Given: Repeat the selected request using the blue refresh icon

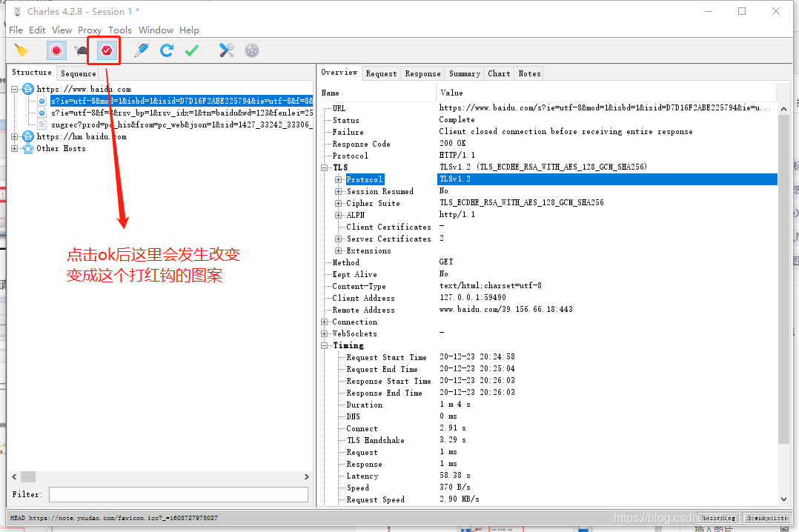Looking at the screenshot, I should pyautogui.click(x=167, y=50).
